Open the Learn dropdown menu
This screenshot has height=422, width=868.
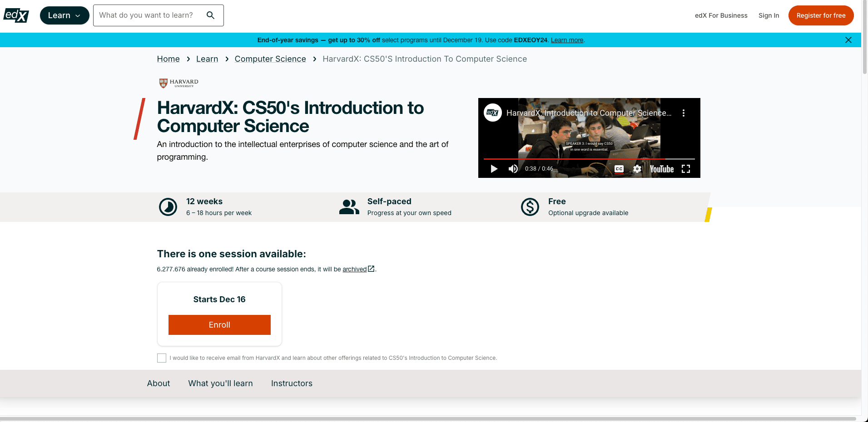coord(64,15)
